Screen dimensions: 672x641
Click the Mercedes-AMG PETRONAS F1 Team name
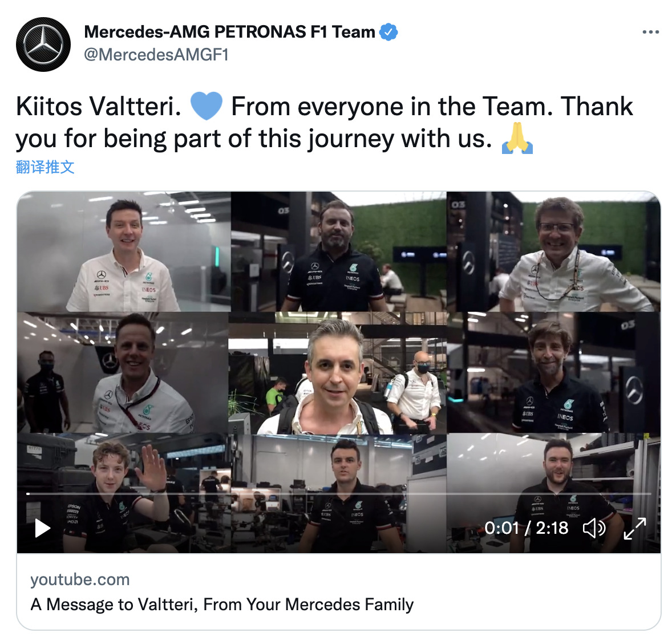(x=229, y=32)
